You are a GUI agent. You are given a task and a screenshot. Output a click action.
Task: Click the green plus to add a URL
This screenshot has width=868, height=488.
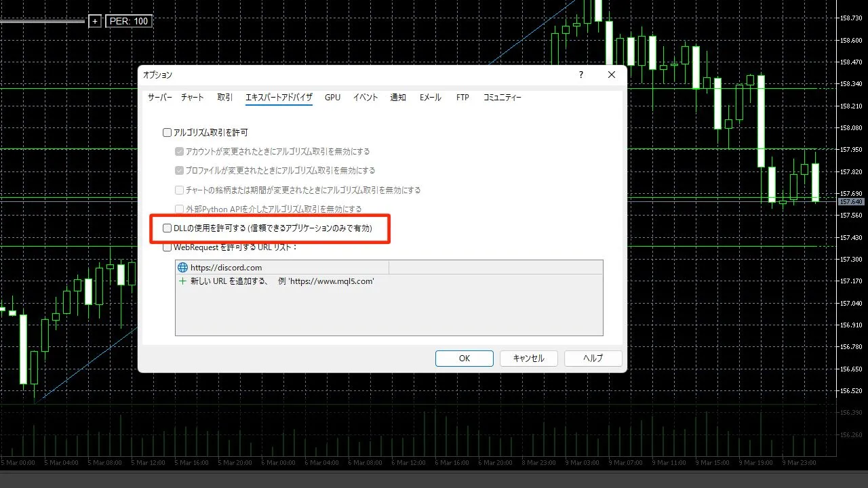click(x=182, y=281)
